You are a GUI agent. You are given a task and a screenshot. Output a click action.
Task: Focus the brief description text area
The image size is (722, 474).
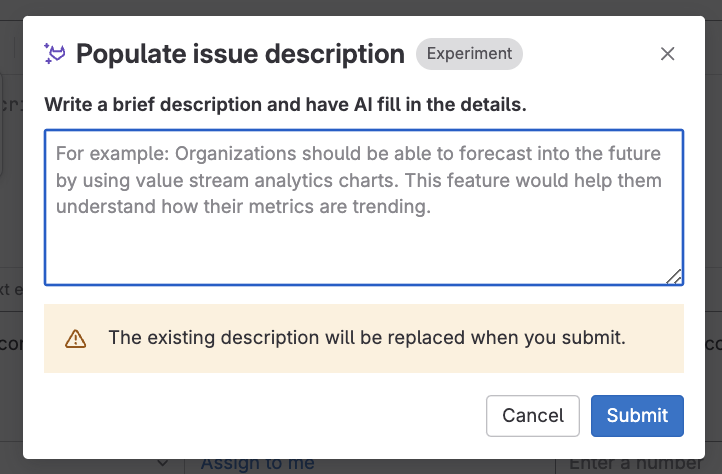pyautogui.click(x=363, y=240)
